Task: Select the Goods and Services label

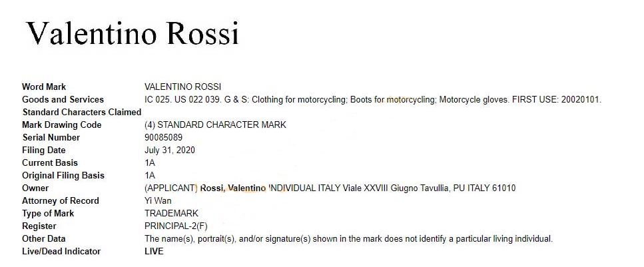Action: (x=63, y=99)
